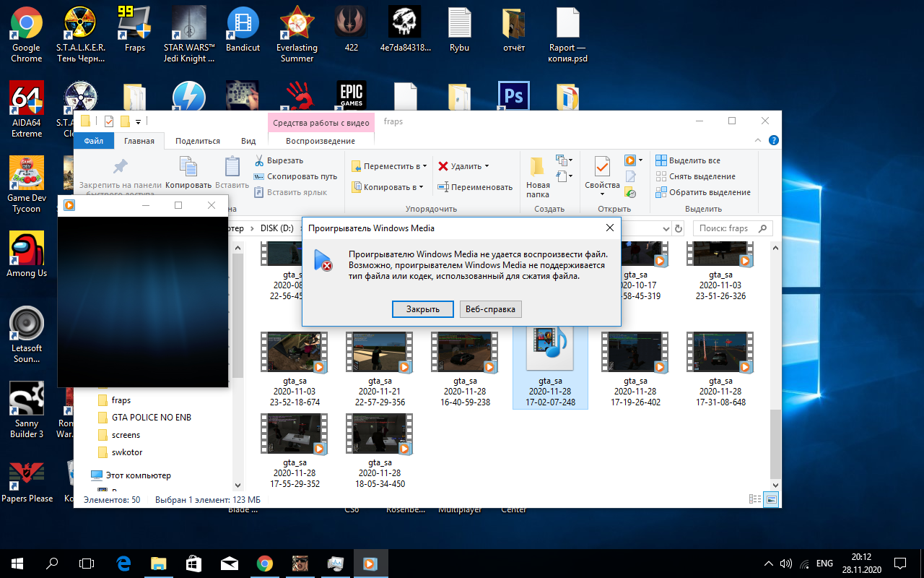Image resolution: width=924 pixels, height=578 pixels.
Task: Open the Fraps desktop shortcut
Action: click(135, 29)
